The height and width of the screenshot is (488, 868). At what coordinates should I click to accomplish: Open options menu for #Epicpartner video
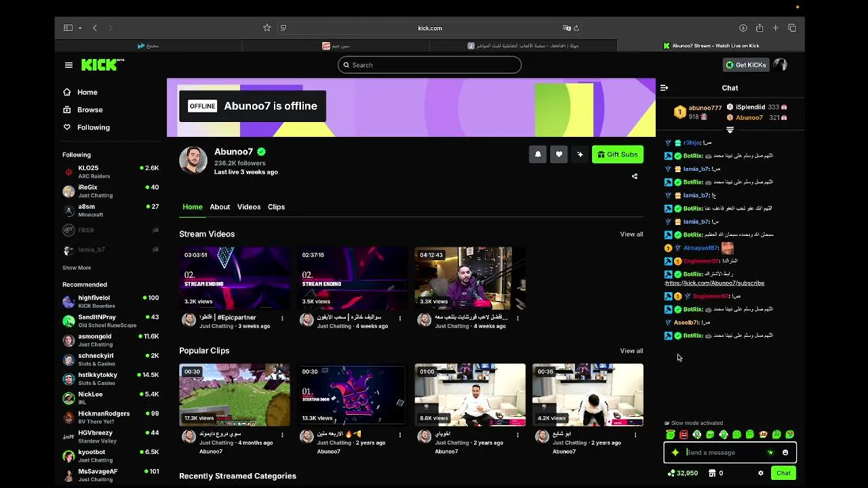(x=282, y=318)
